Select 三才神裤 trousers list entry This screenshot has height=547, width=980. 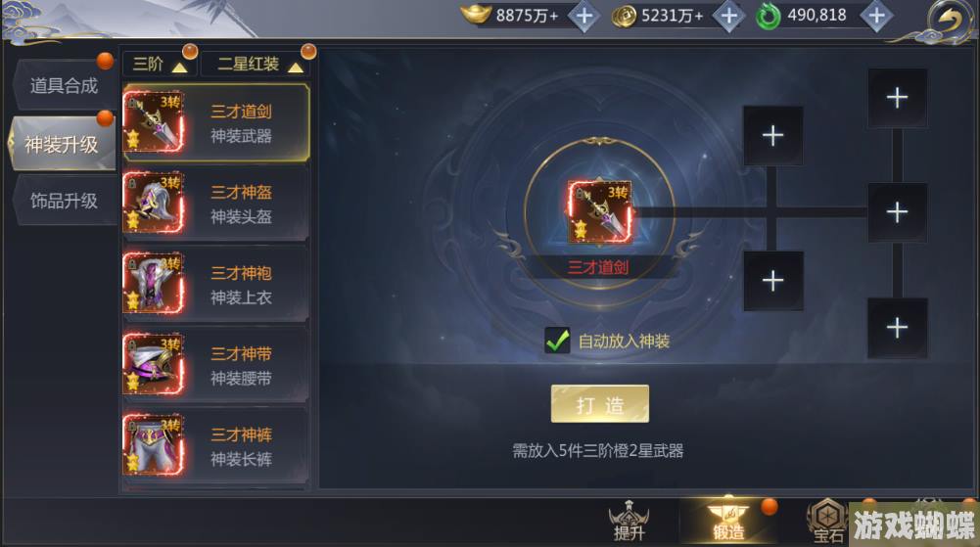click(215, 446)
